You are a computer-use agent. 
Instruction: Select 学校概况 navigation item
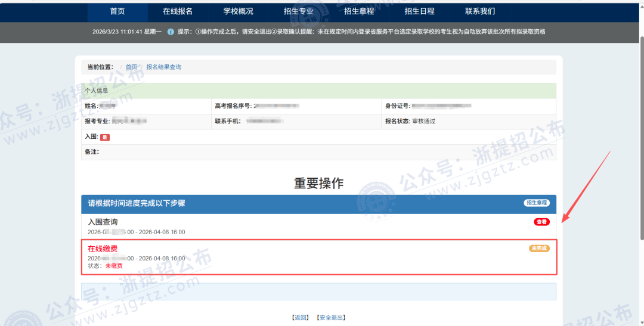(238, 11)
